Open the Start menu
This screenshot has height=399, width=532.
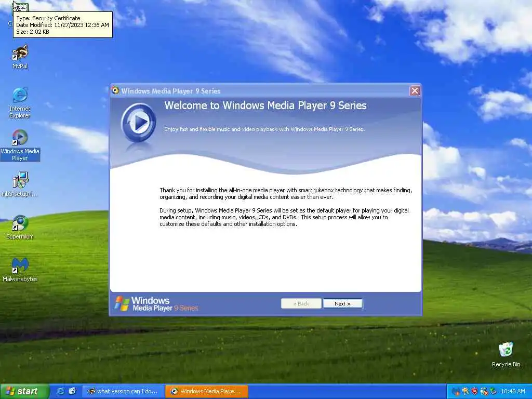[24, 391]
